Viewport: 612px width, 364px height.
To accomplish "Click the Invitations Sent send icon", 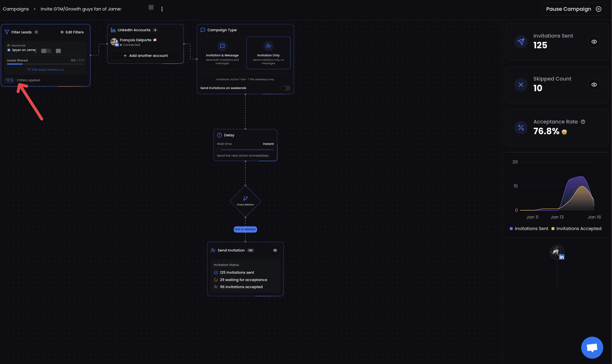I will [x=521, y=42].
